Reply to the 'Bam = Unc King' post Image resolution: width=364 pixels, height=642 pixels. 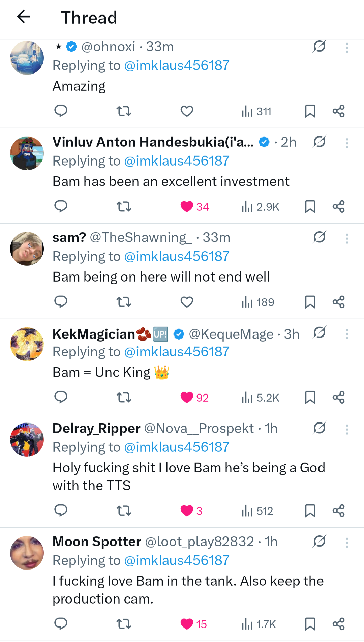61,398
